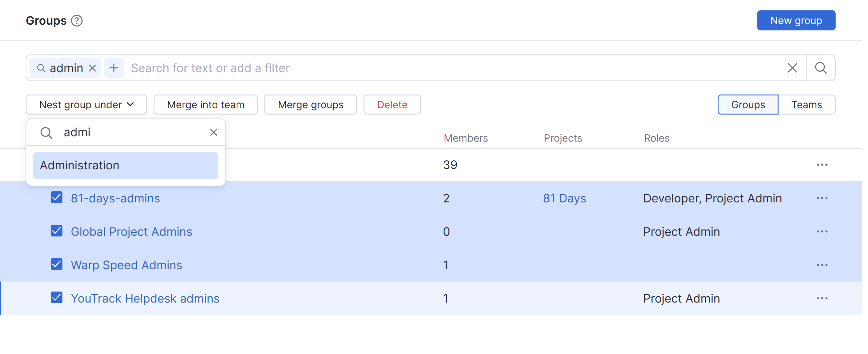Screen dimensions: 868x354
Task: Open more options for Warp Speed Admins
Action: [x=822, y=265]
